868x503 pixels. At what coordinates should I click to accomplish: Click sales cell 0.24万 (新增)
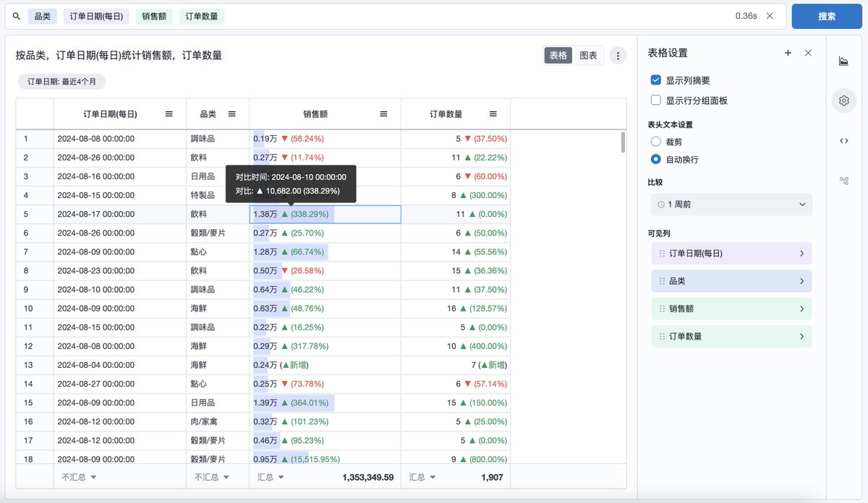point(325,365)
